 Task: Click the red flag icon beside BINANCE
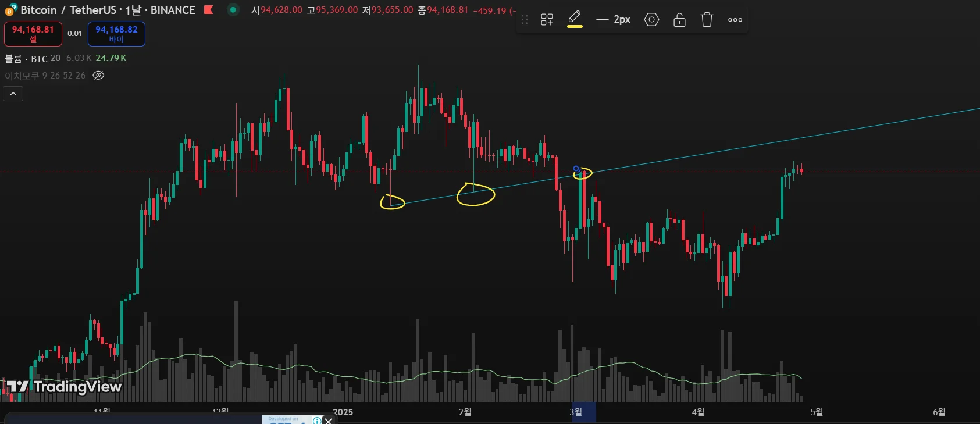(x=208, y=10)
